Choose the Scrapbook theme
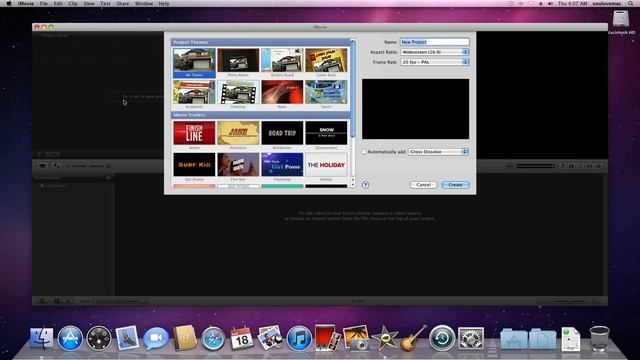This screenshot has width=640, height=360. click(x=194, y=94)
